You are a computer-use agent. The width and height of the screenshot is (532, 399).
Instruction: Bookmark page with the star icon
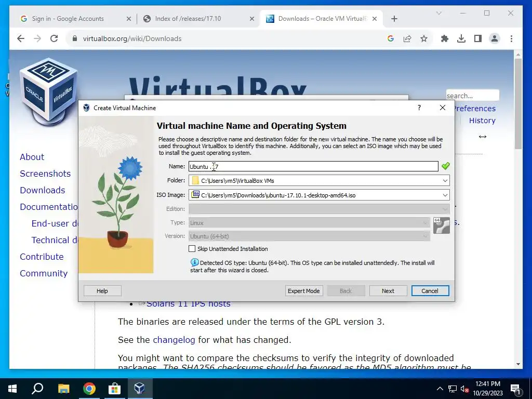pyautogui.click(x=424, y=38)
